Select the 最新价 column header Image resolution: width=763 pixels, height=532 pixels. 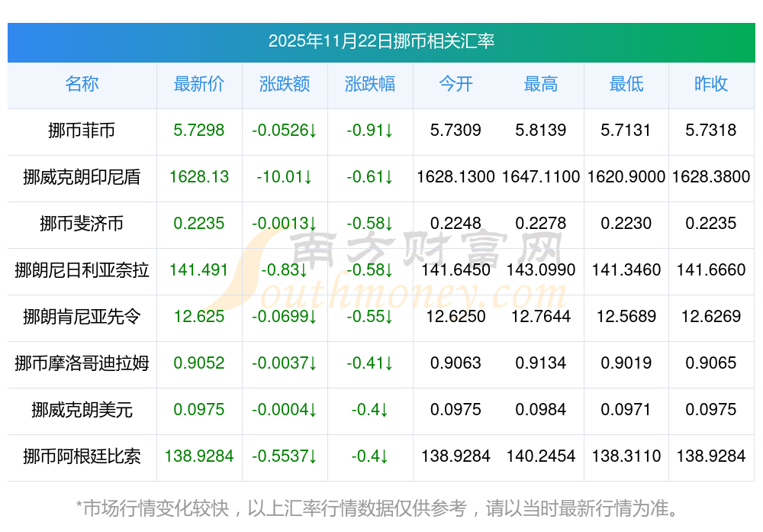click(199, 84)
